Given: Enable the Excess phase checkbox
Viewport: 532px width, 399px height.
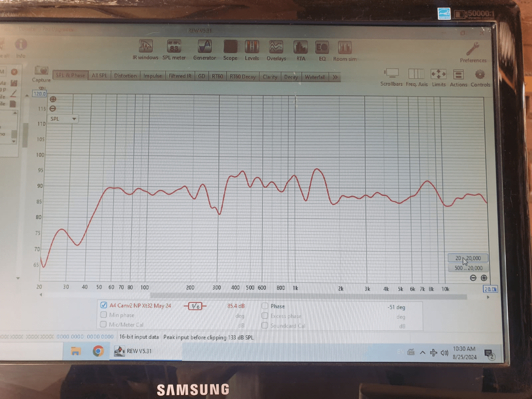Looking at the screenshot, I should 265,315.
